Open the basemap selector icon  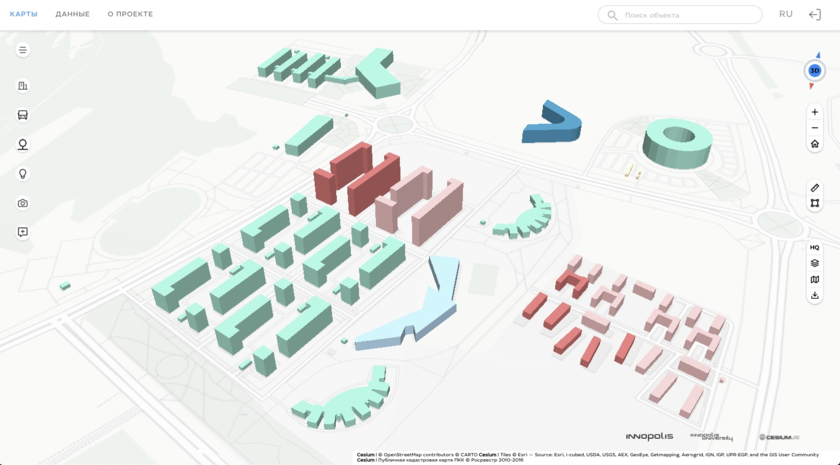pyautogui.click(x=814, y=280)
